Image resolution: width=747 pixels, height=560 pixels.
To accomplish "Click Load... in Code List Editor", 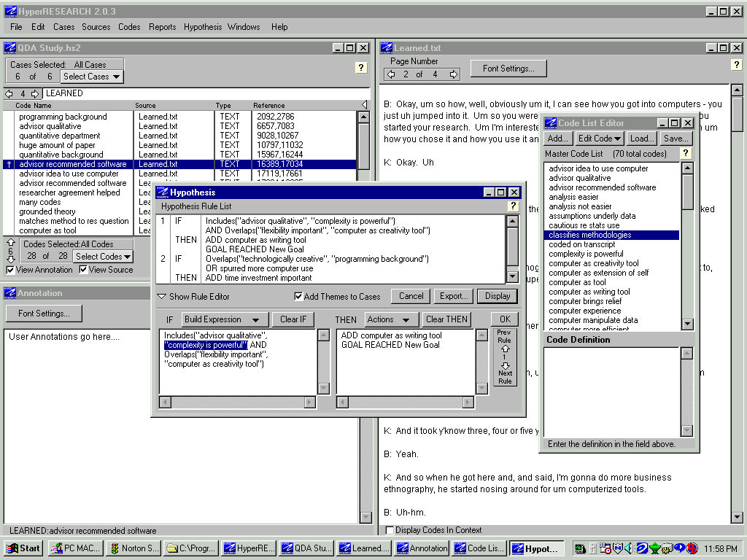I will coord(642,139).
